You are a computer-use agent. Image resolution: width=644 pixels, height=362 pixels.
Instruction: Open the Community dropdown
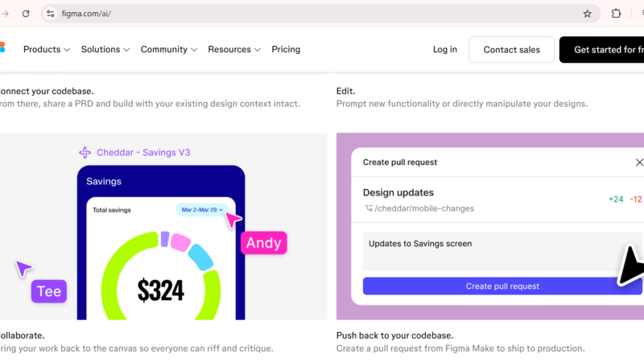169,49
